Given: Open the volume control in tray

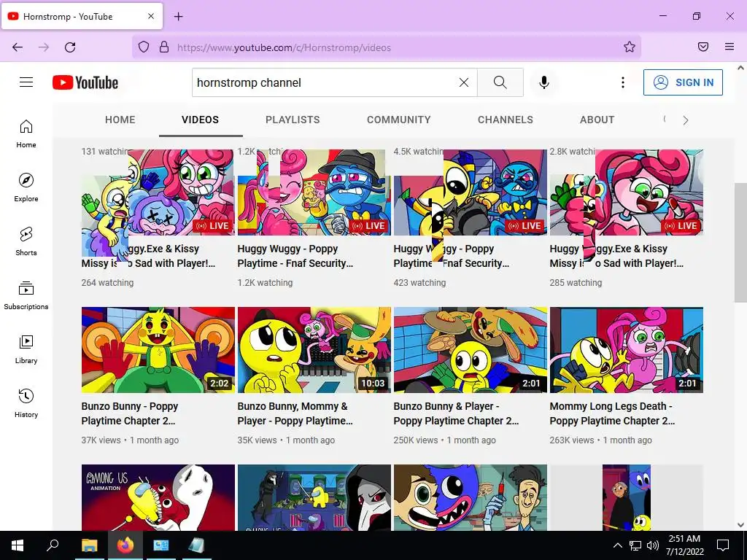Looking at the screenshot, I should [x=653, y=545].
